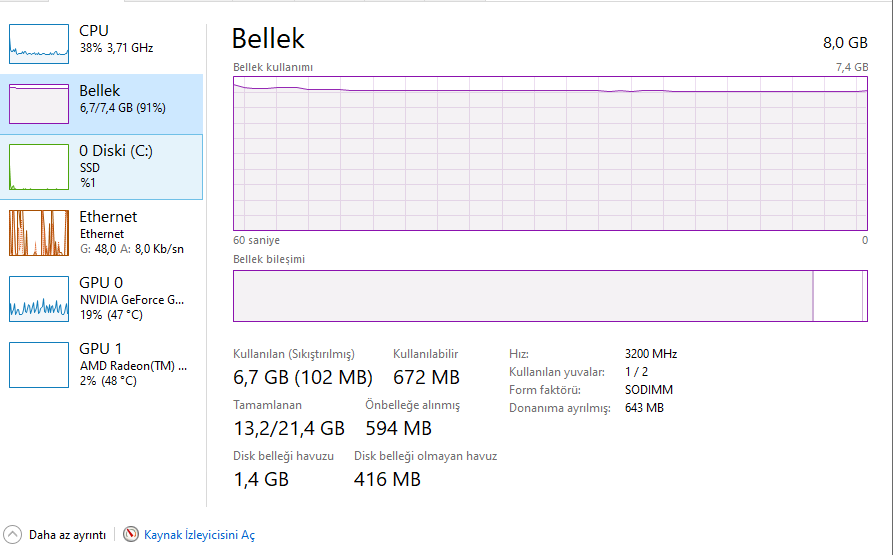This screenshot has height=555, width=893.
Task: Click the Tamamlanan 13,2/21,4 GB value
Action: [x=288, y=428]
